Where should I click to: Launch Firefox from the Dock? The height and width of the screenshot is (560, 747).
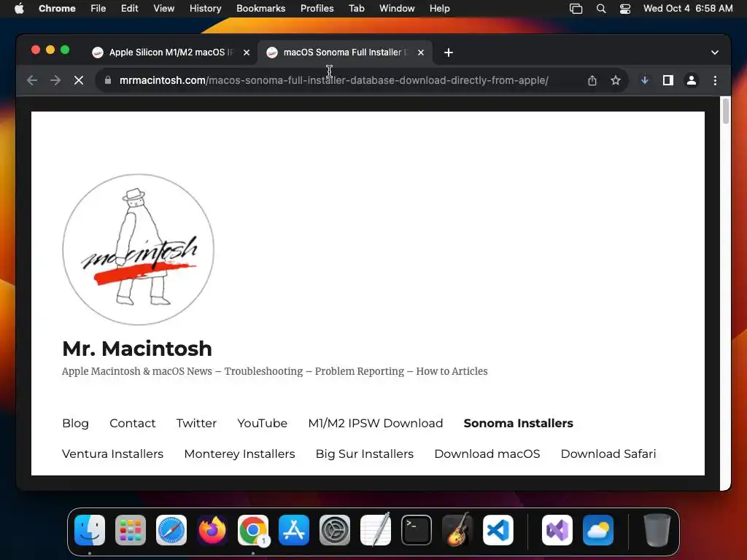(212, 530)
